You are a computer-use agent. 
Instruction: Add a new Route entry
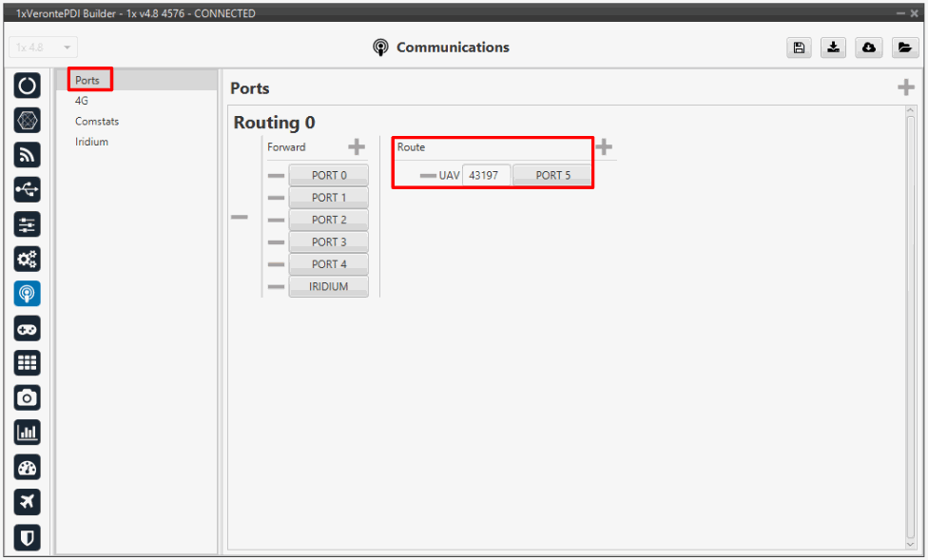(x=604, y=147)
